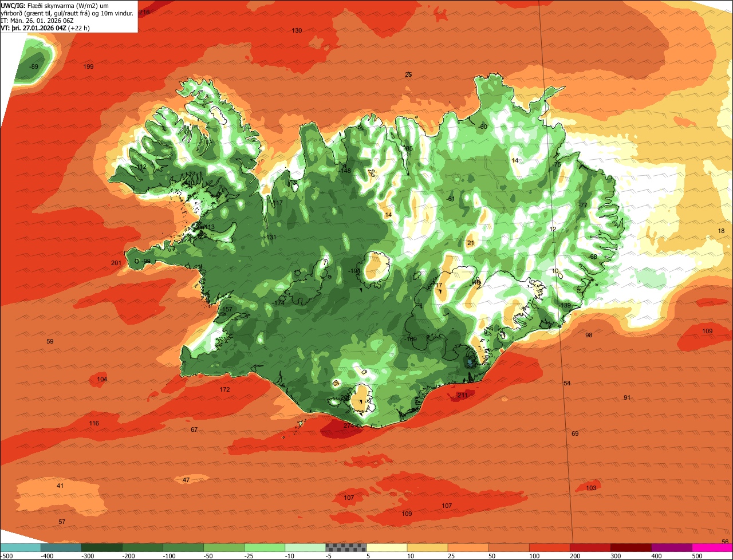Image resolution: width=733 pixels, height=560 pixels.
Task: Click the 18 value at the right edge
Action: (x=721, y=231)
